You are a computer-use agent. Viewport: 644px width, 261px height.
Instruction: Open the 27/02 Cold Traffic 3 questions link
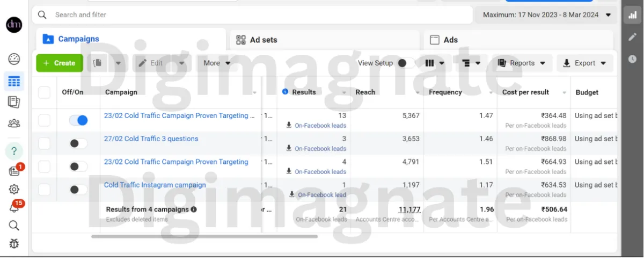(x=151, y=139)
